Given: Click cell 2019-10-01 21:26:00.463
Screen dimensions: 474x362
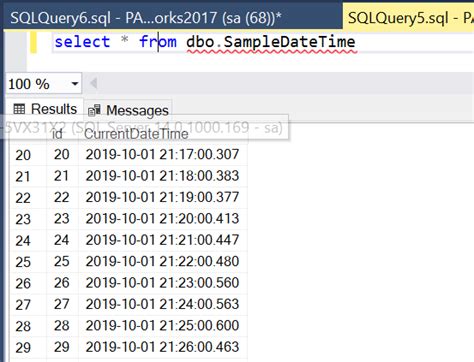Looking at the screenshot, I should click(x=163, y=347).
